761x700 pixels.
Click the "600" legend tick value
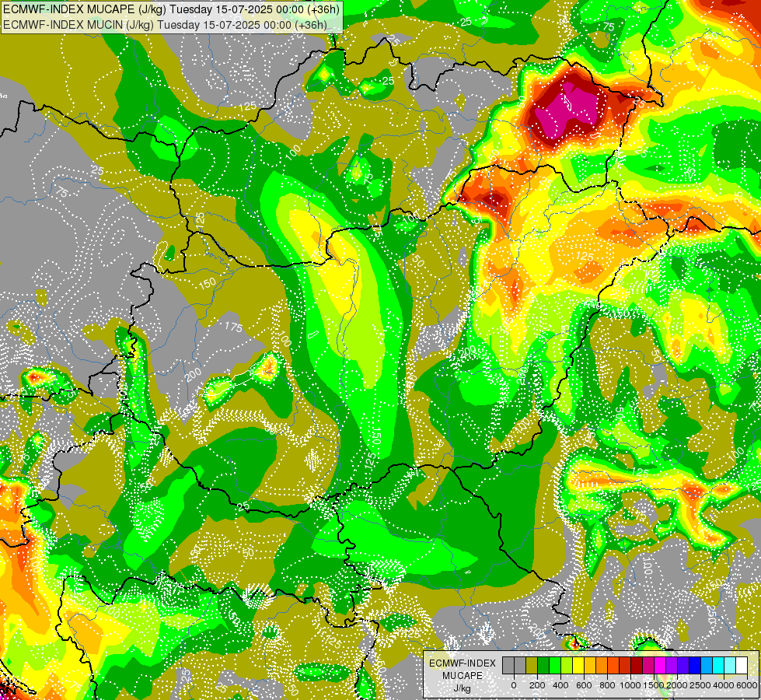click(x=584, y=685)
